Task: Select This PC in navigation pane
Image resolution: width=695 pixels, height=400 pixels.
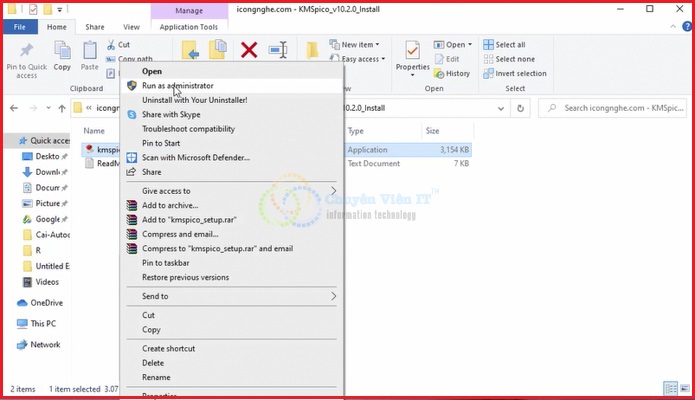Action: pyautogui.click(x=36, y=324)
